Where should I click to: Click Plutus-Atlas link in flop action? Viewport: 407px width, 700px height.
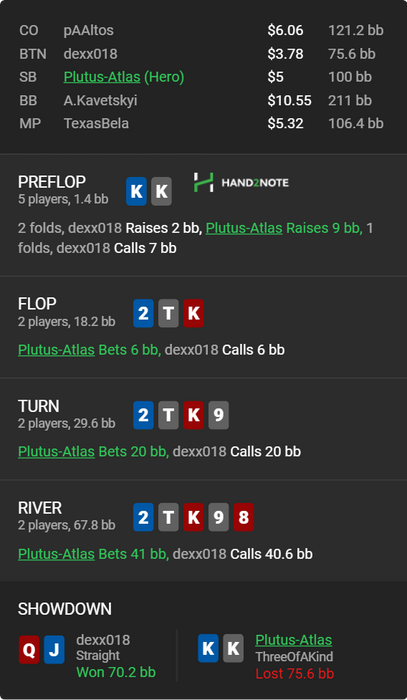[x=56, y=350]
